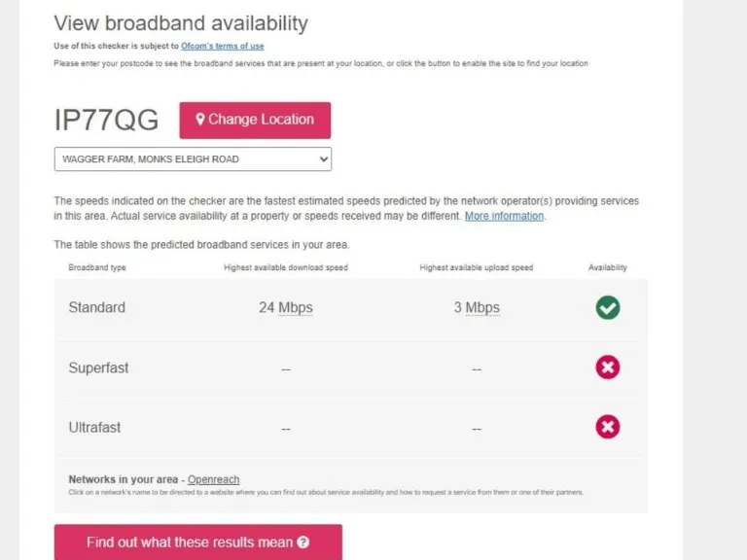The height and width of the screenshot is (560, 747).
Task: Click the question mark icon on results button
Action: pos(303,542)
